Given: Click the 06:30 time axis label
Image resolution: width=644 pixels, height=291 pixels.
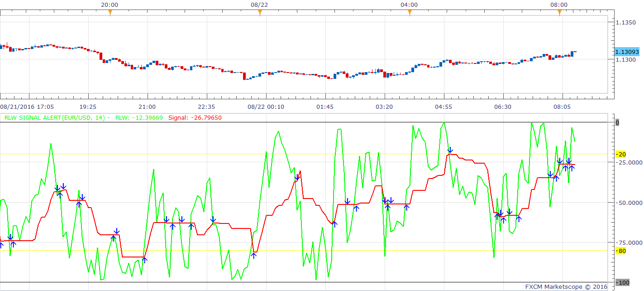Looking at the screenshot, I should pyautogui.click(x=503, y=107).
